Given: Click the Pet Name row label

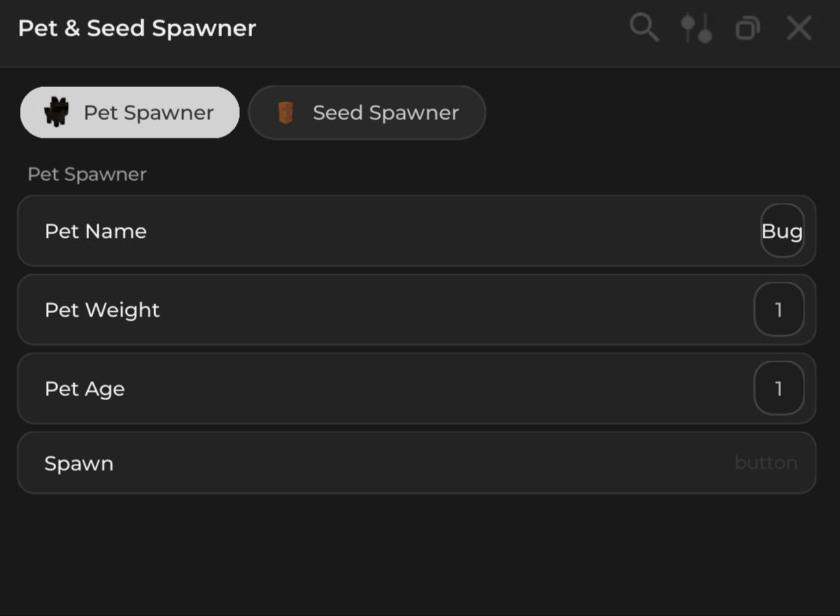Looking at the screenshot, I should tap(95, 232).
